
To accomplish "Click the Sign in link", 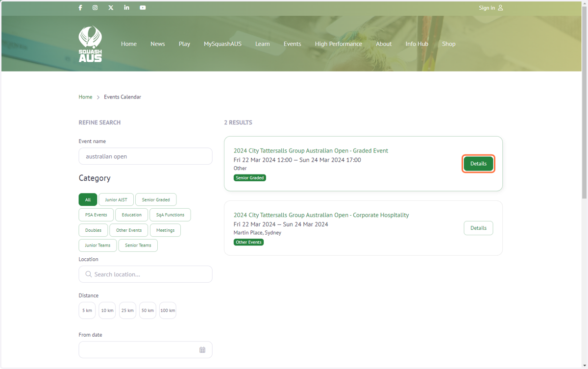I will 487,8.
